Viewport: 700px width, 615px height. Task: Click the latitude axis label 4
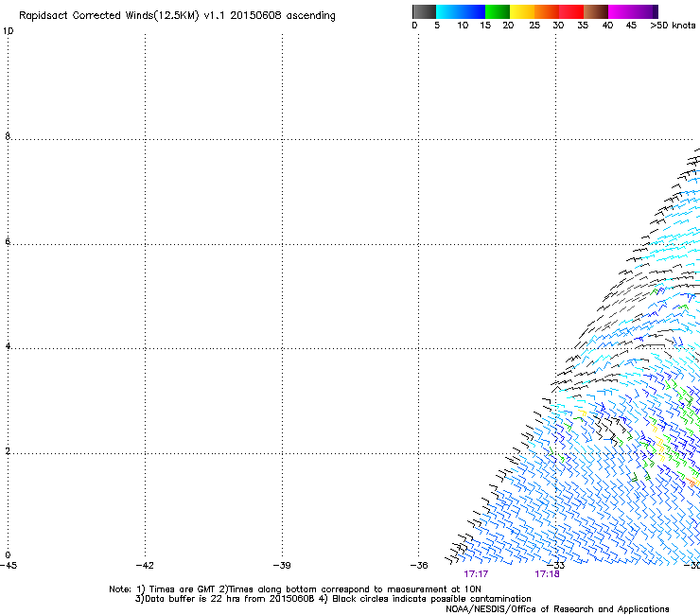(x=8, y=346)
